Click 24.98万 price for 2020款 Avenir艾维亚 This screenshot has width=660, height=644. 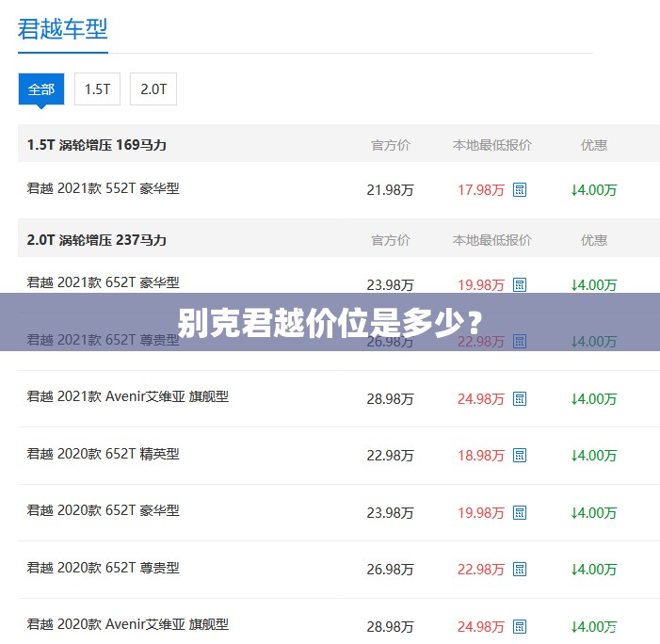(481, 627)
